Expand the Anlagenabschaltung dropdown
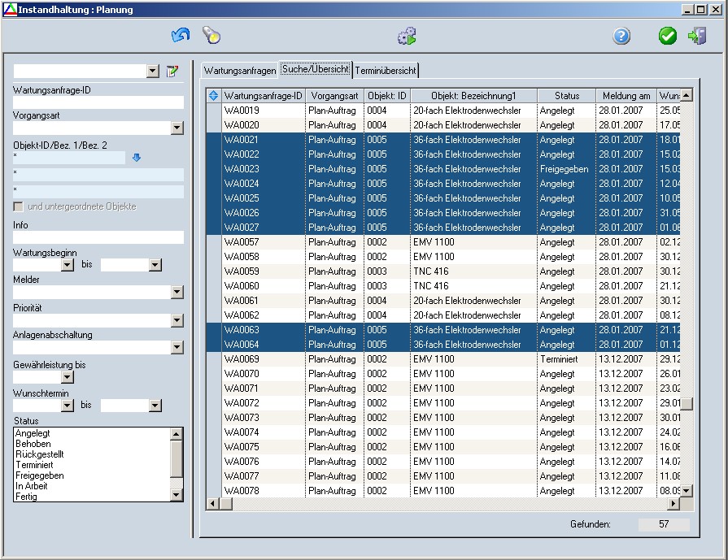Image resolution: width=728 pixels, height=560 pixels. coord(177,348)
